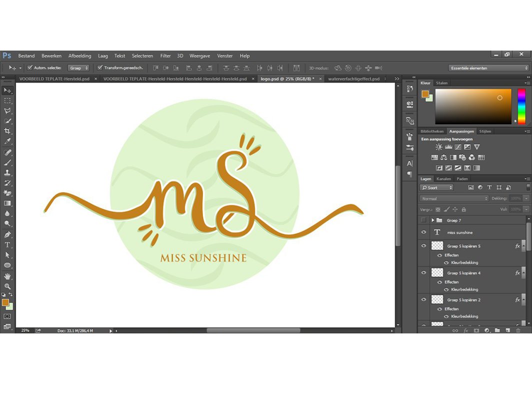The height and width of the screenshot is (400, 532).
Task: Filter layers by type layers icon
Action: [x=489, y=188]
